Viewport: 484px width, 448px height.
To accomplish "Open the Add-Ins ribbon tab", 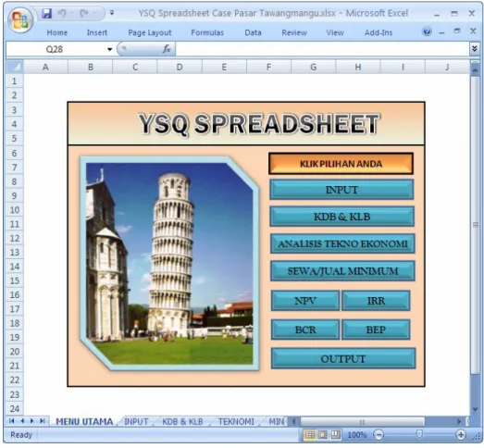I will (x=379, y=32).
